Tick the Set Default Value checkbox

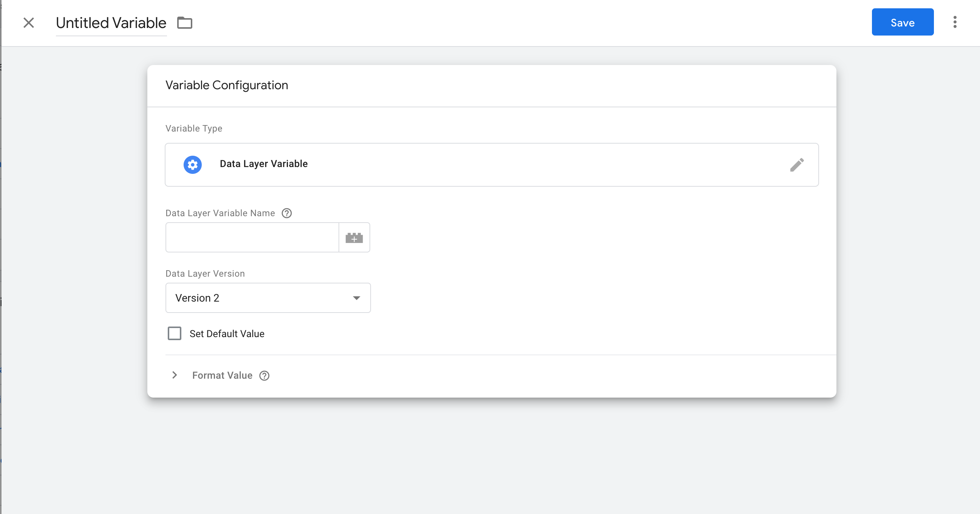175,334
